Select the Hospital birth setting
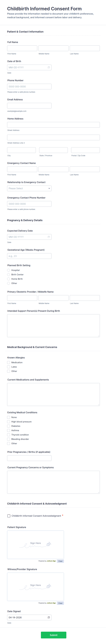Screen dimensions: 106x644 [x=9, y=270]
